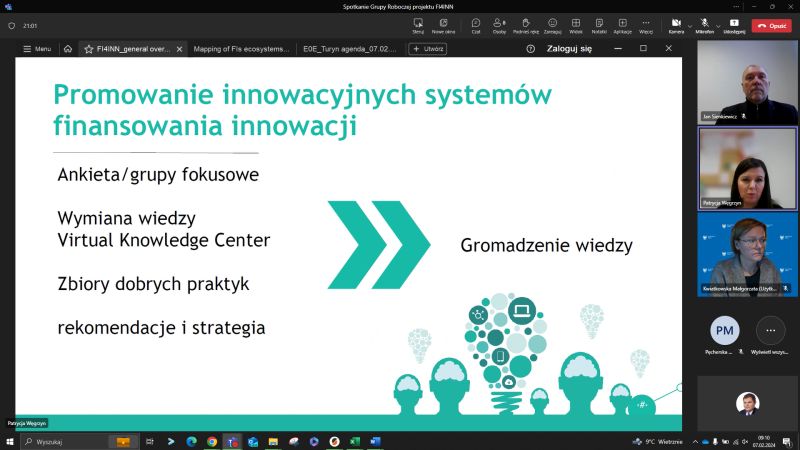The image size is (800, 450).
Task: Leave the meeting with Opuść
Action: pos(771,26)
